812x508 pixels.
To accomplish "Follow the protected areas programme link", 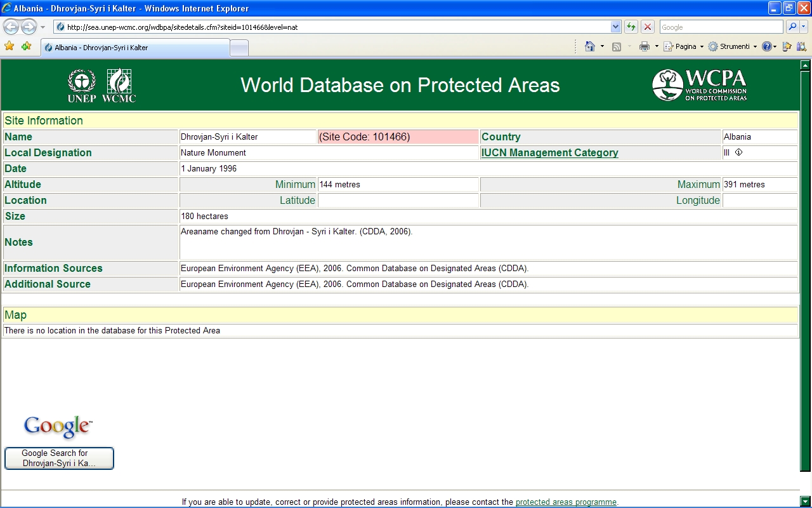I will pos(566,502).
